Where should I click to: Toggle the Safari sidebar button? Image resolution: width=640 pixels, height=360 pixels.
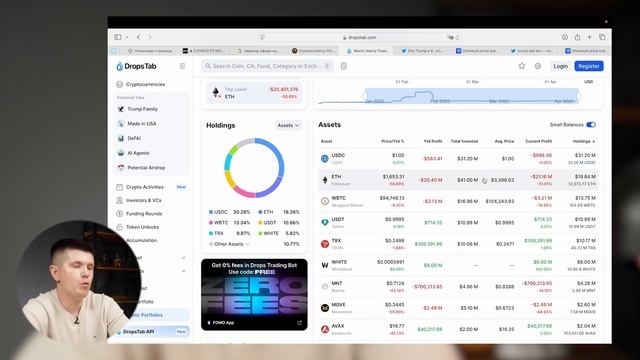[118, 37]
